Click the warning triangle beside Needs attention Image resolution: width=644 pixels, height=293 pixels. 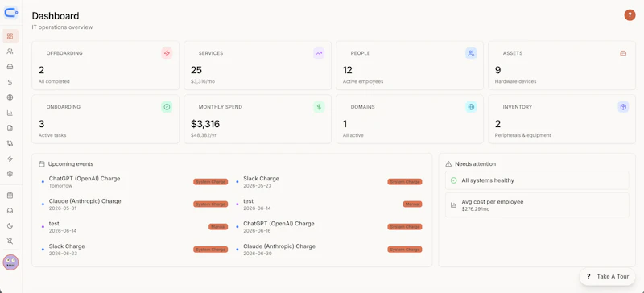[x=448, y=164]
